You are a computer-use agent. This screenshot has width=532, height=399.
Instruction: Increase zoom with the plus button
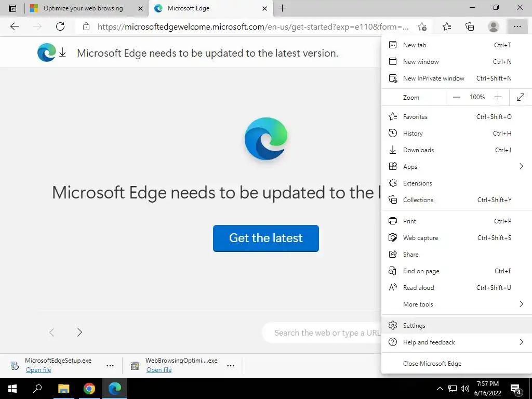(498, 97)
